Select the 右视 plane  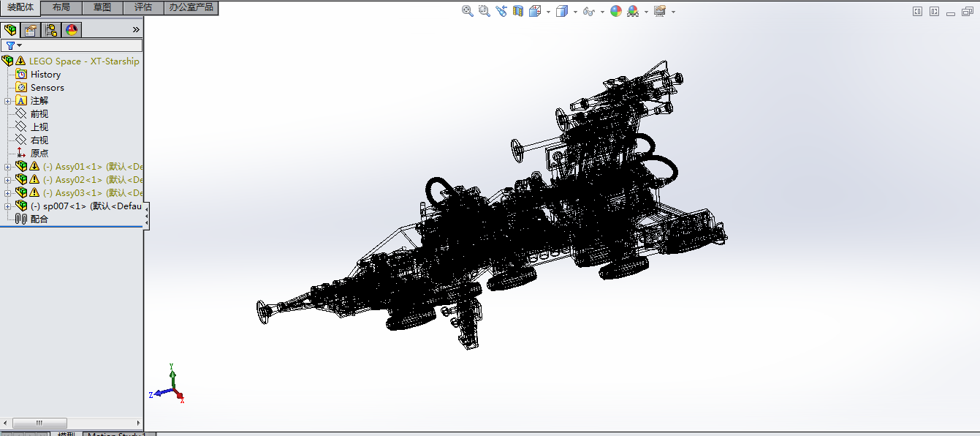39,140
